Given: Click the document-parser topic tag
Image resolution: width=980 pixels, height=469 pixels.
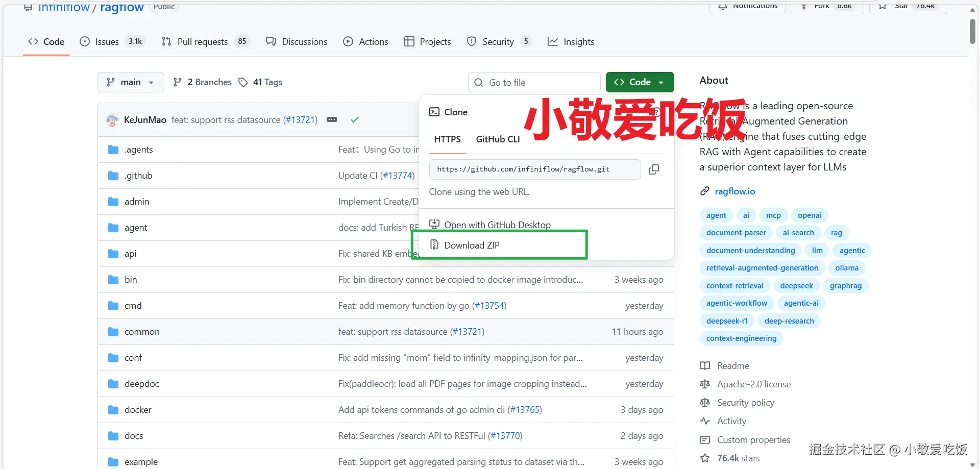Looking at the screenshot, I should [x=736, y=233].
